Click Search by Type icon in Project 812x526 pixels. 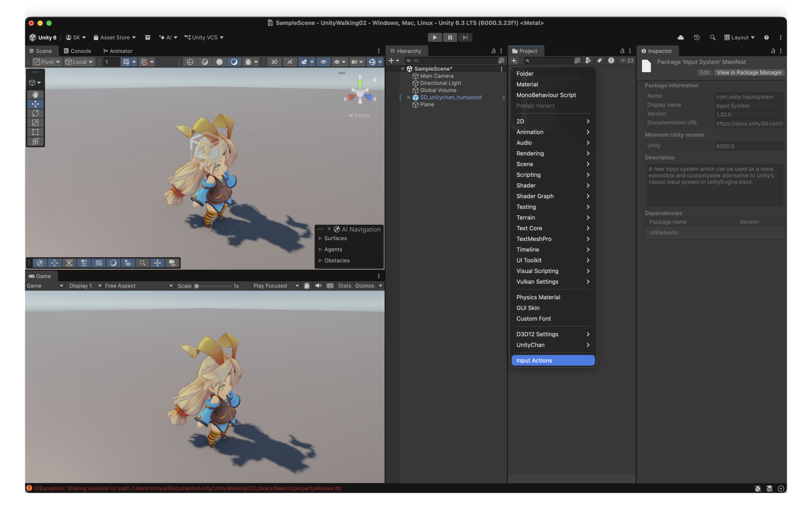pyautogui.click(x=588, y=61)
